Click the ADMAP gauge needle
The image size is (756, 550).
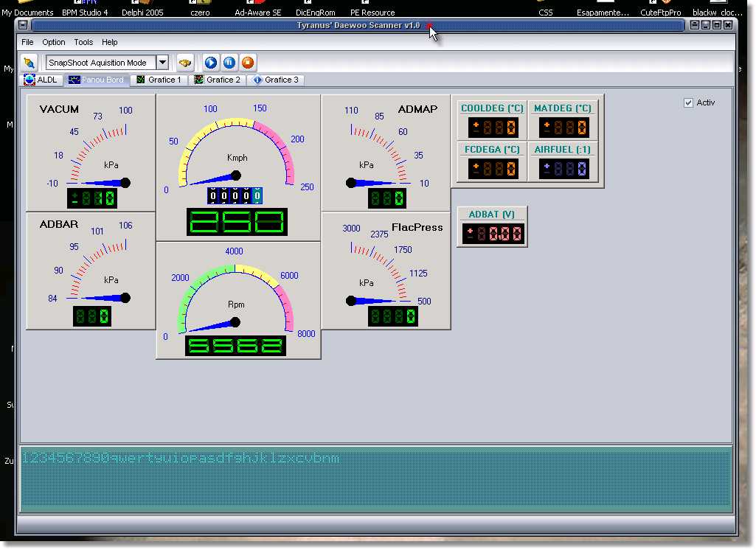[x=371, y=183]
